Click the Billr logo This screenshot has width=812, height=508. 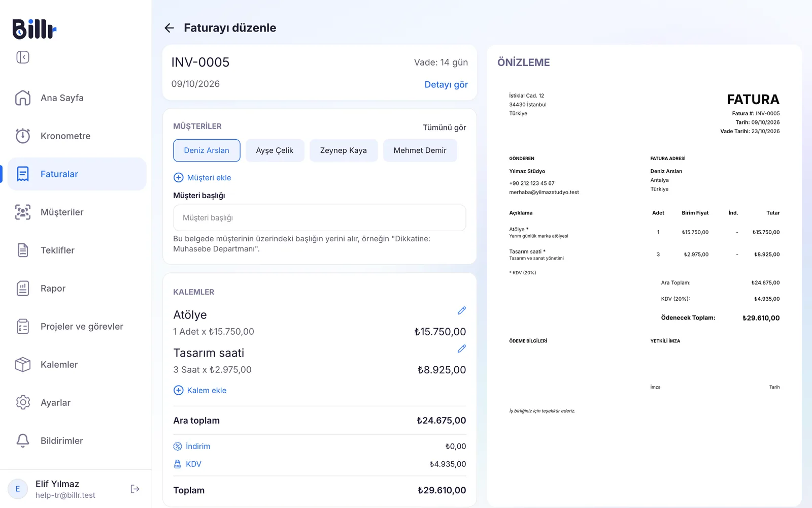34,29
